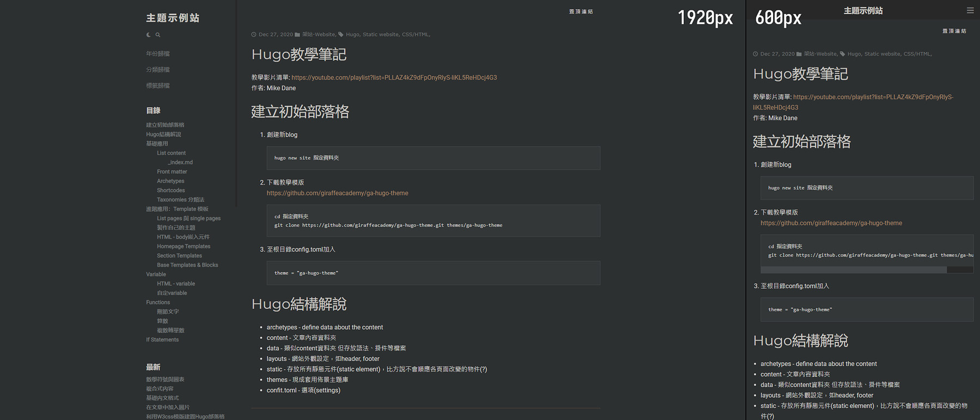The image size is (980, 420).
Task: Open 標籤歸檔 archive in sidebar
Action: [x=158, y=86]
